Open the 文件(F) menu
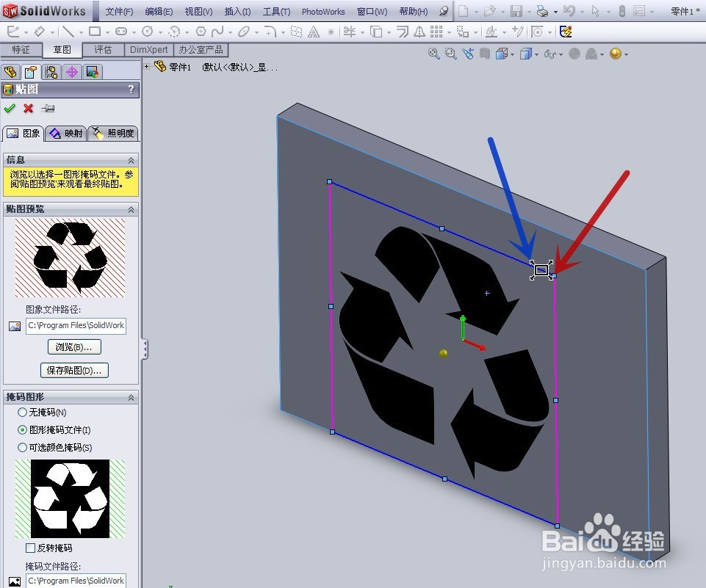 119,11
